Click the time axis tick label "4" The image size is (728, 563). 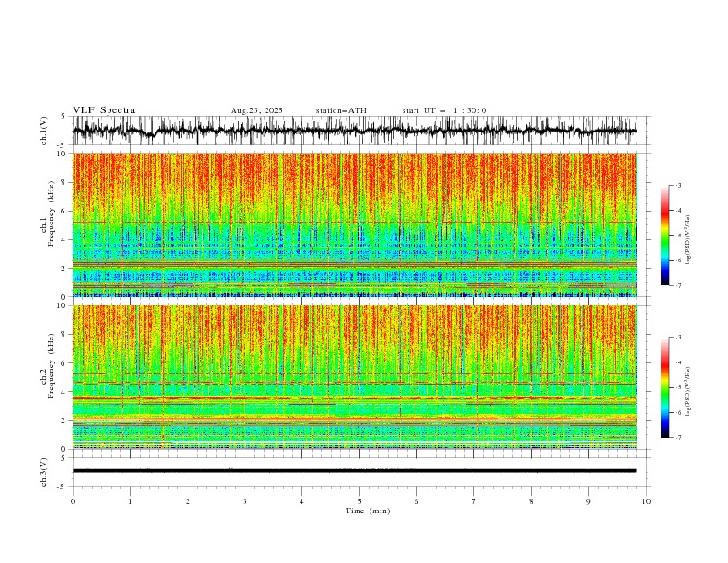point(301,501)
